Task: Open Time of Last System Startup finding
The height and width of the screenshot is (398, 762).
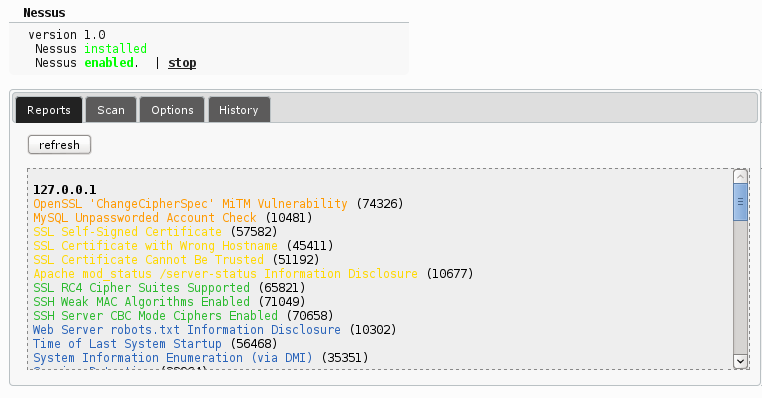Action: [127, 344]
